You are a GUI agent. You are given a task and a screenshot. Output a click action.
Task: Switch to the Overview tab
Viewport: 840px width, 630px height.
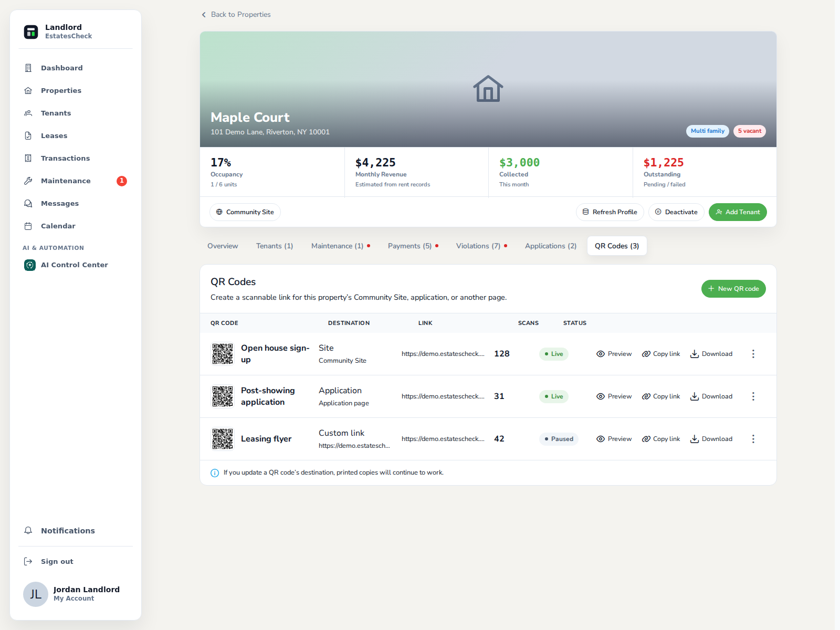point(223,246)
